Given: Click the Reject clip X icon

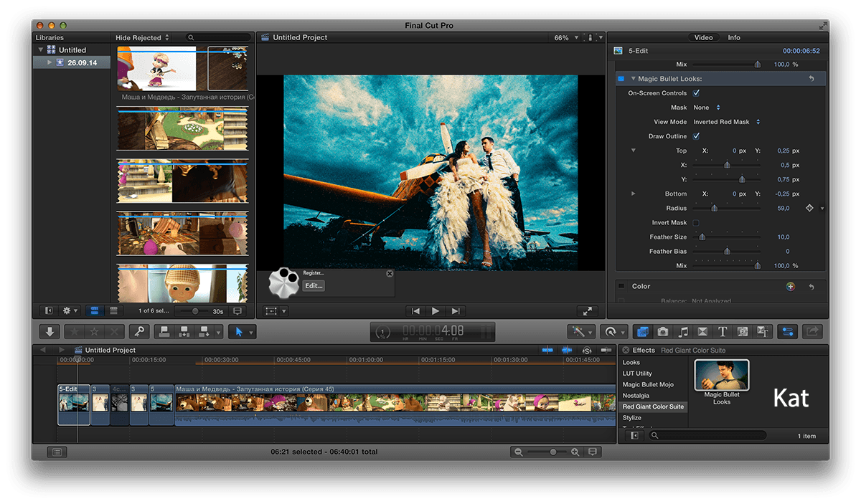Looking at the screenshot, I should tap(115, 332).
